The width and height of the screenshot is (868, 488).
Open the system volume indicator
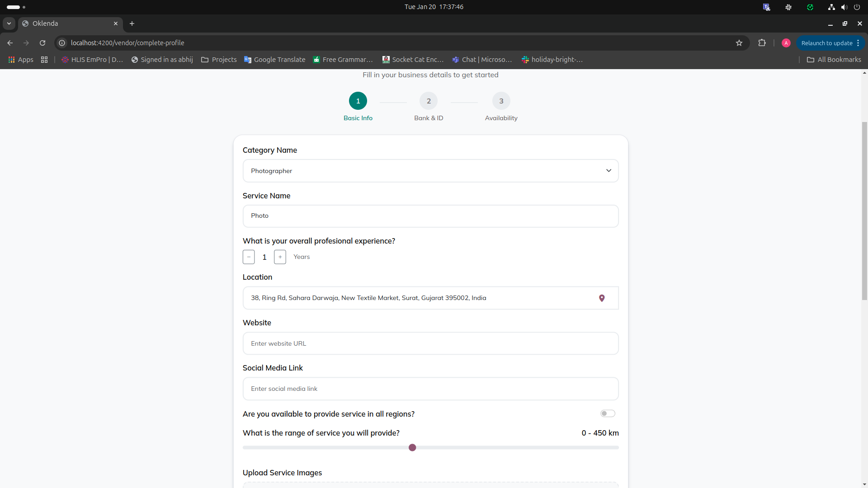click(844, 7)
